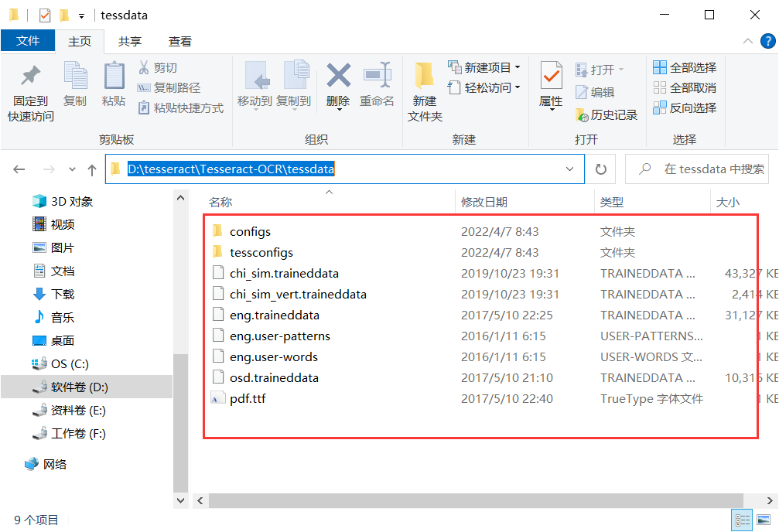The height and width of the screenshot is (532, 779).
Task: Open the Quick Access Toolbar dropdown arrow
Action: 81,16
